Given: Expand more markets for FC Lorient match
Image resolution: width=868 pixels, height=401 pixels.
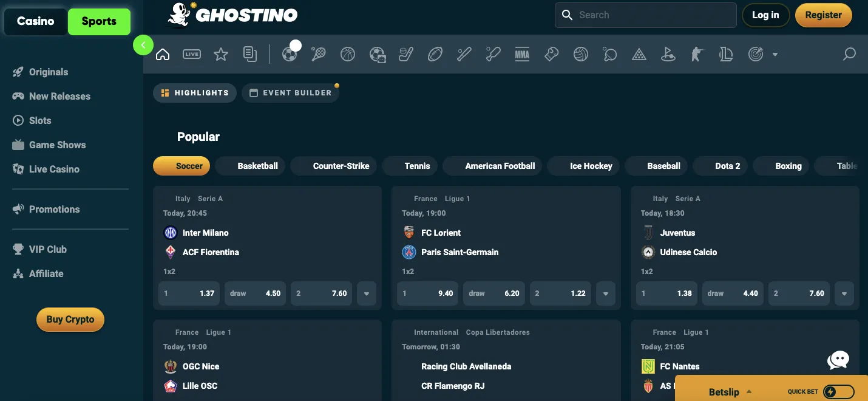Looking at the screenshot, I should [x=605, y=293].
